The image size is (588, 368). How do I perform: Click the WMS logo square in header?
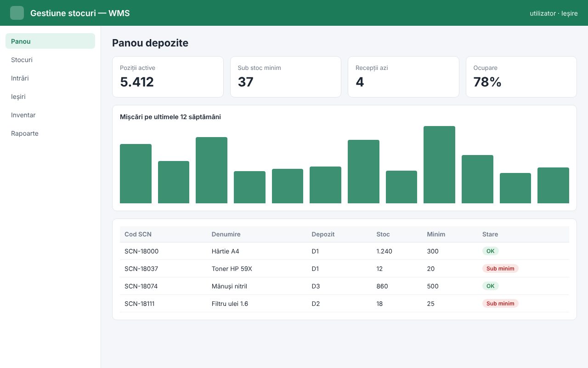[x=17, y=13]
